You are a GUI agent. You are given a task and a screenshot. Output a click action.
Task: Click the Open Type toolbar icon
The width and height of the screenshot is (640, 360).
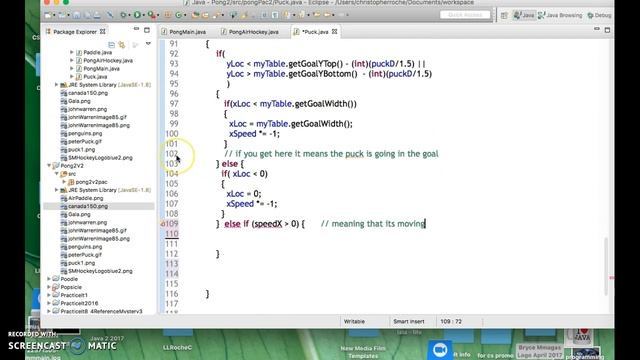point(196,15)
